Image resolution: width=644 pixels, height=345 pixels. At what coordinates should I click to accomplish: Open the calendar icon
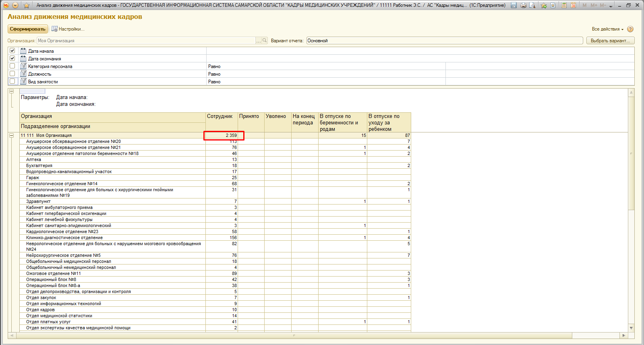coord(573,5)
